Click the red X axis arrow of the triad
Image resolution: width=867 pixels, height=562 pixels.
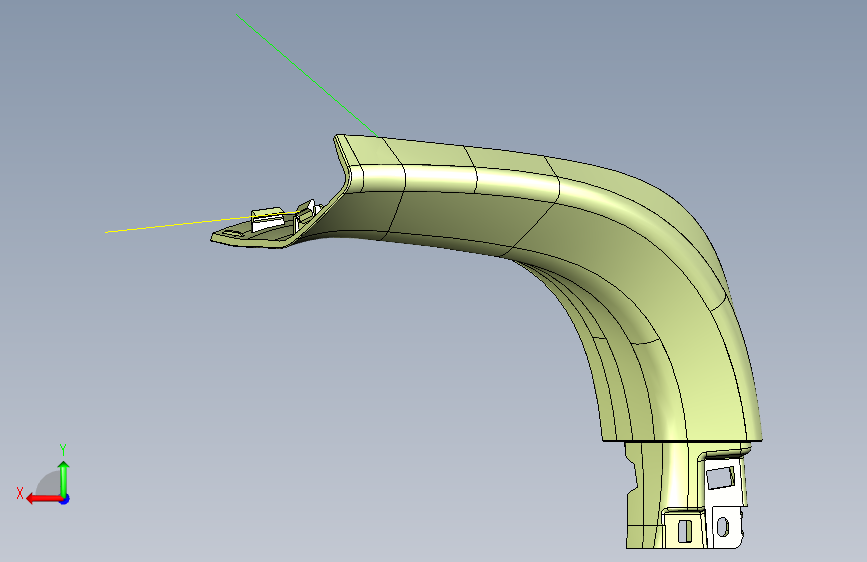pos(43,499)
